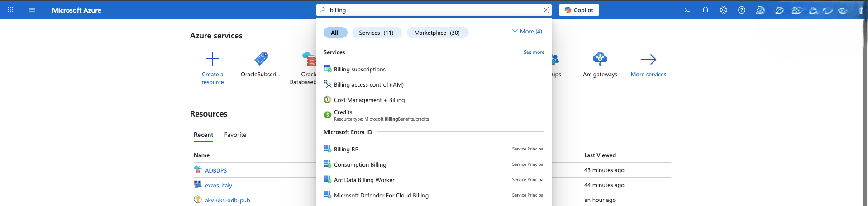
Task: Select the All filter pill
Action: tap(335, 33)
